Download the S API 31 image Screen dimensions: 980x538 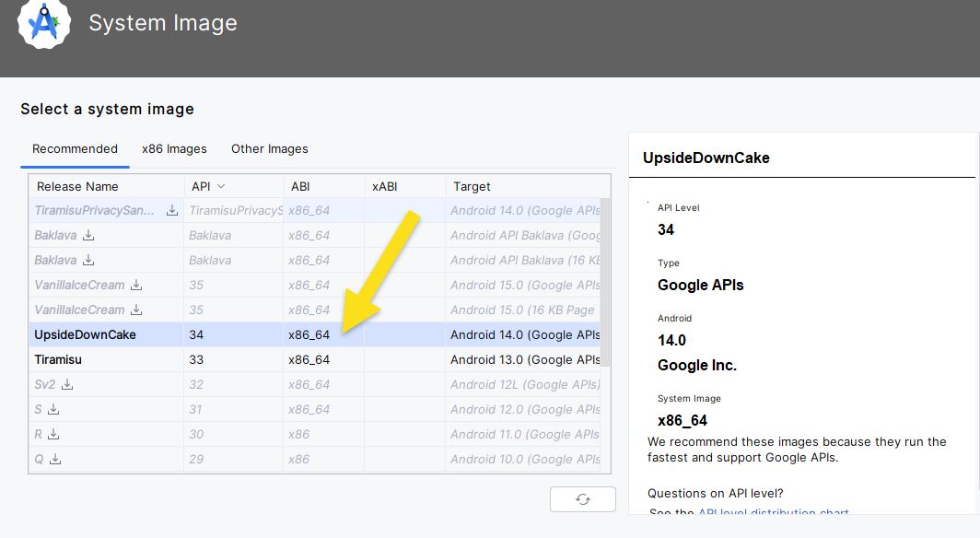pyautogui.click(x=53, y=410)
